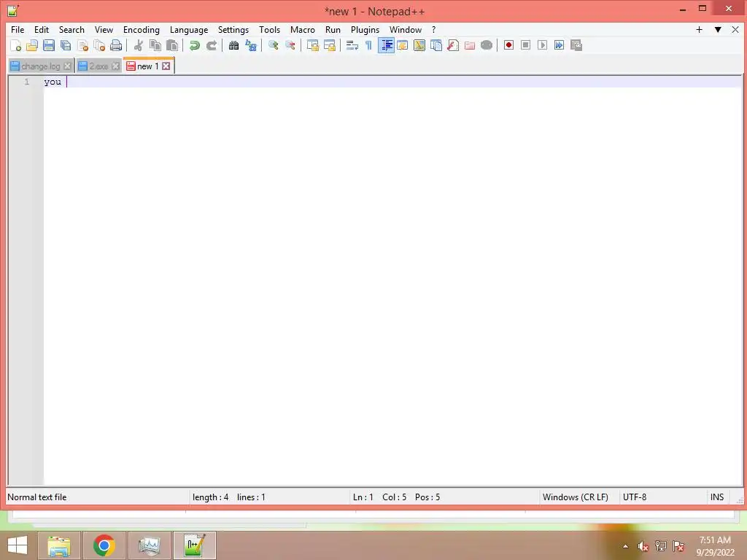Screen dimensions: 747x560
Task: Open the File menu
Action: click(18, 29)
